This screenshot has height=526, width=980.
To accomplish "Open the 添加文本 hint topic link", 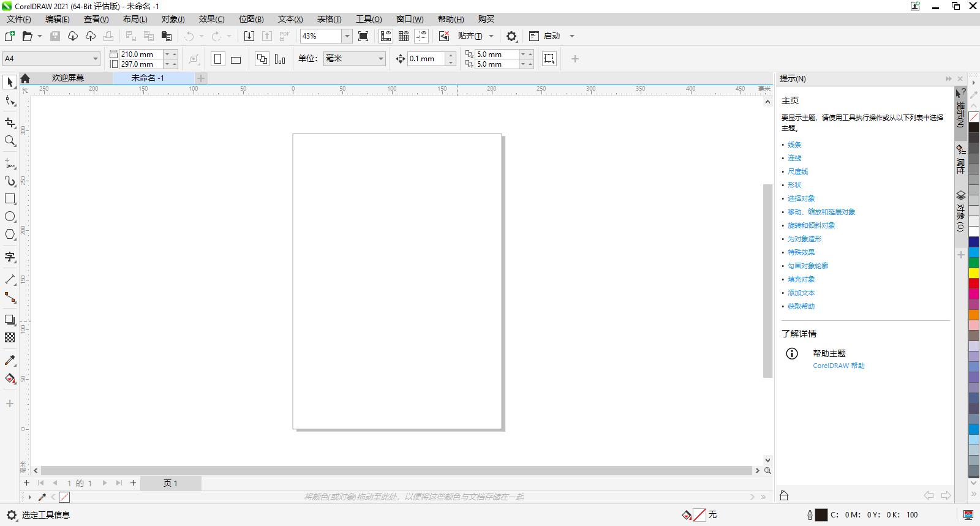I will (x=801, y=293).
